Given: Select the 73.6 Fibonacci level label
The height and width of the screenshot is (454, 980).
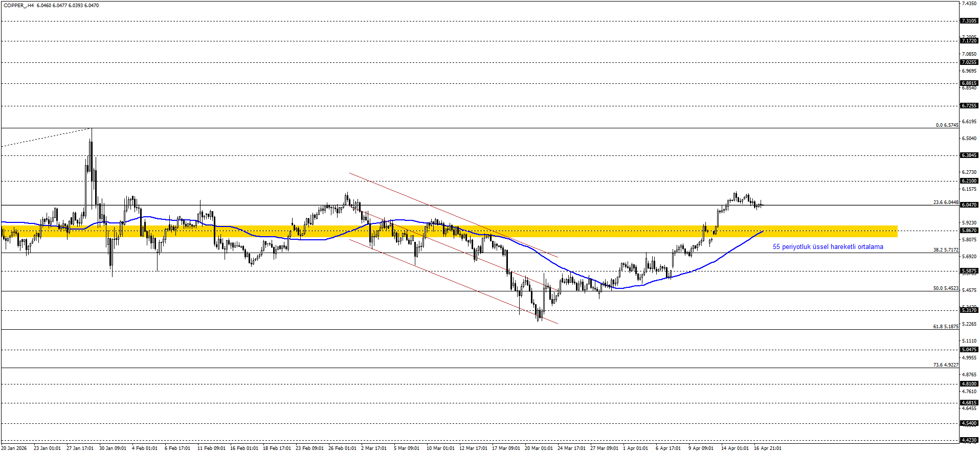Looking at the screenshot, I should click(945, 365).
